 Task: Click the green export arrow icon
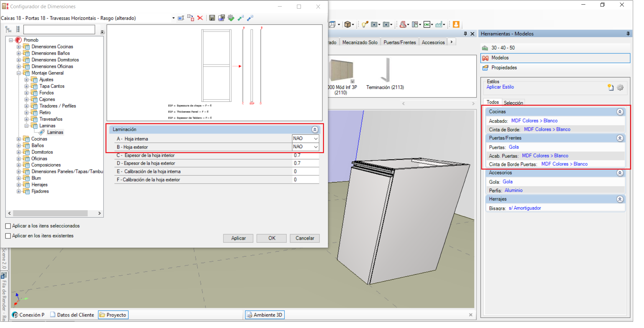pos(241,18)
